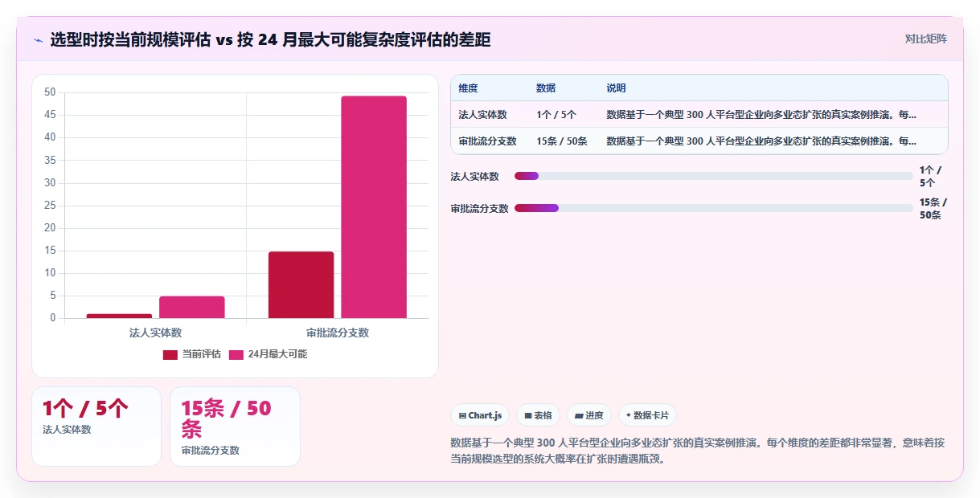Select the 数据卡片 chip
This screenshot has width=980, height=498.
pyautogui.click(x=647, y=415)
